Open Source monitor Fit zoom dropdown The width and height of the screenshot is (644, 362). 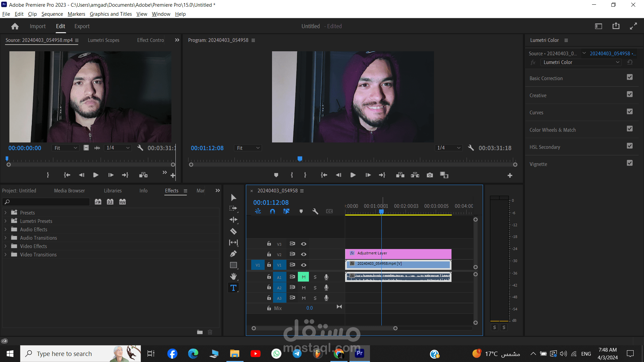tap(65, 148)
